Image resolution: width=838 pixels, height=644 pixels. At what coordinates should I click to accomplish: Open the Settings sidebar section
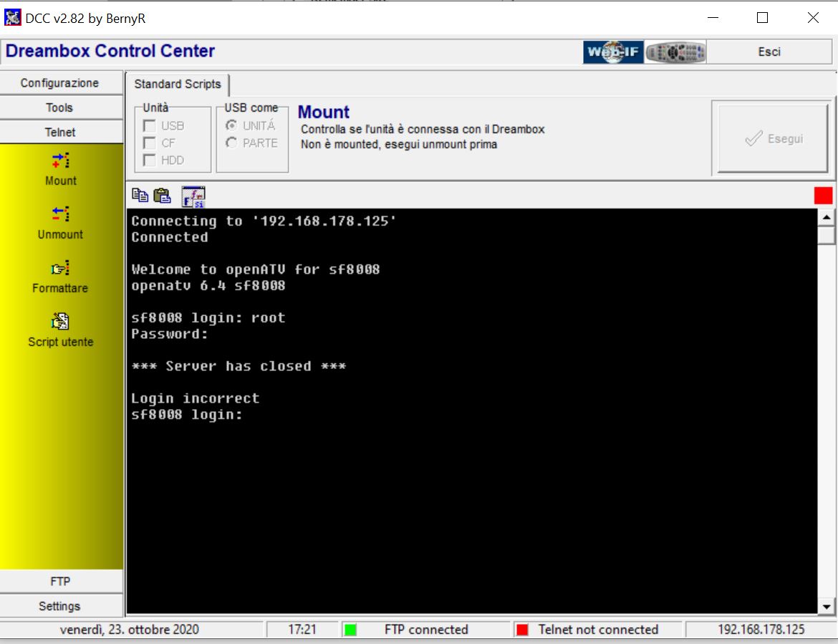click(62, 606)
